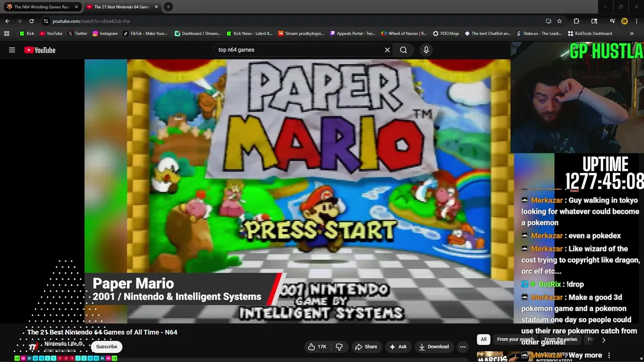Open the Google apps grid in bookmarks bar
The height and width of the screenshot is (362, 644).
coord(7,34)
